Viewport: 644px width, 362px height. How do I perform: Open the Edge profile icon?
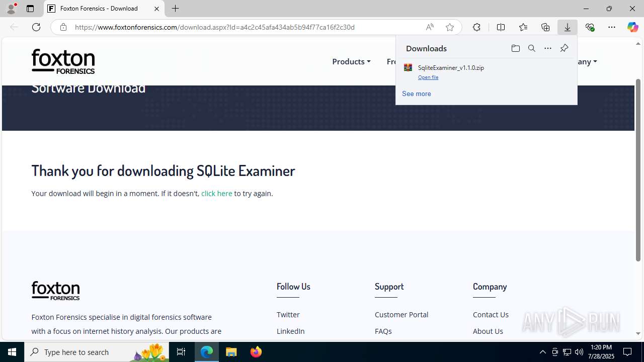click(11, 9)
